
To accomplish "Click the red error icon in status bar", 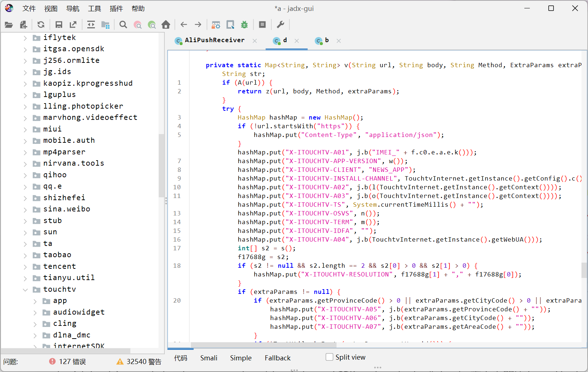I will point(52,361).
